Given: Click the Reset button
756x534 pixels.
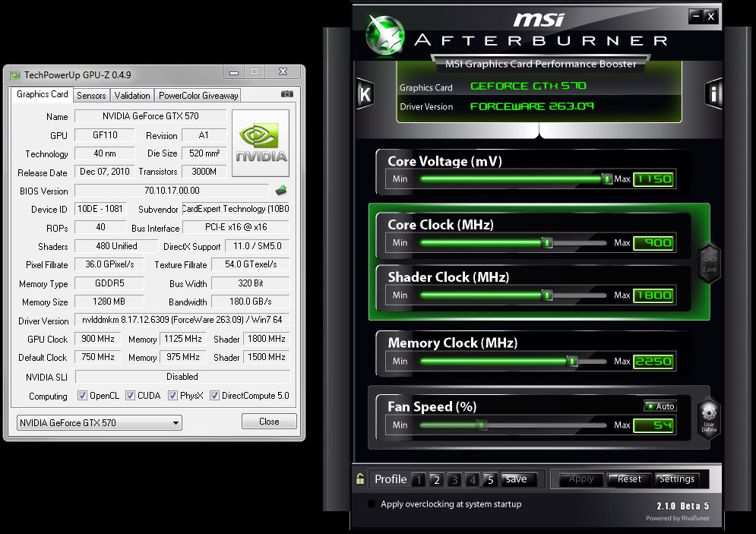Looking at the screenshot, I should click(x=629, y=479).
